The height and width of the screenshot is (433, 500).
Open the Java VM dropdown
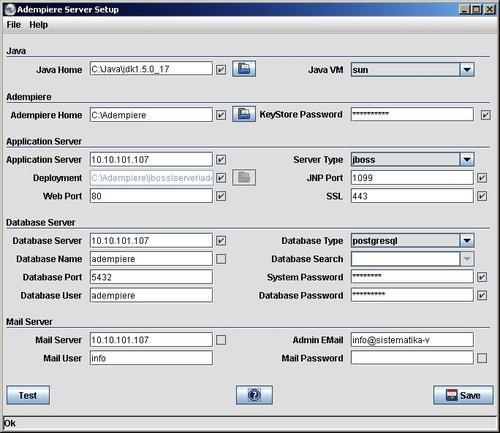click(x=467, y=70)
